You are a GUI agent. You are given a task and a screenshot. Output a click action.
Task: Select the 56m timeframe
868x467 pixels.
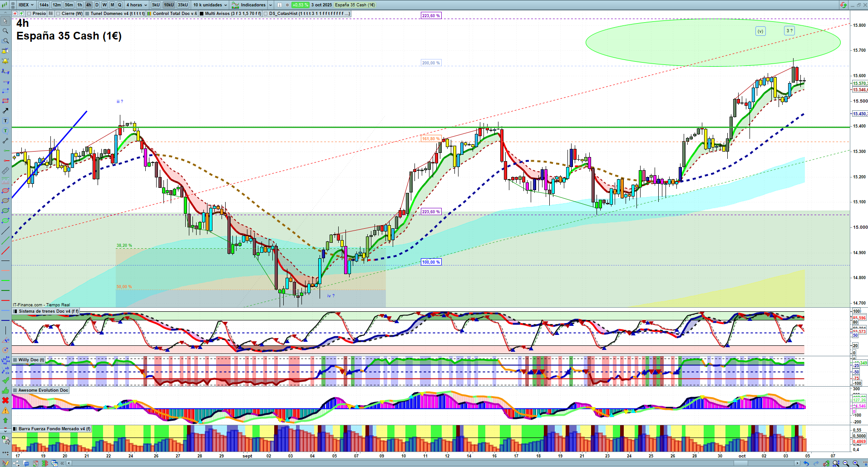(69, 5)
